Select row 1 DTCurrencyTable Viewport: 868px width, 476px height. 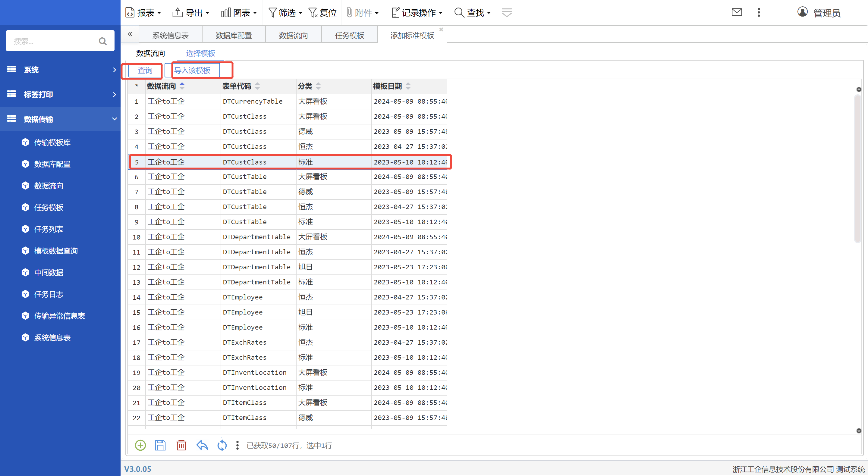288,102
